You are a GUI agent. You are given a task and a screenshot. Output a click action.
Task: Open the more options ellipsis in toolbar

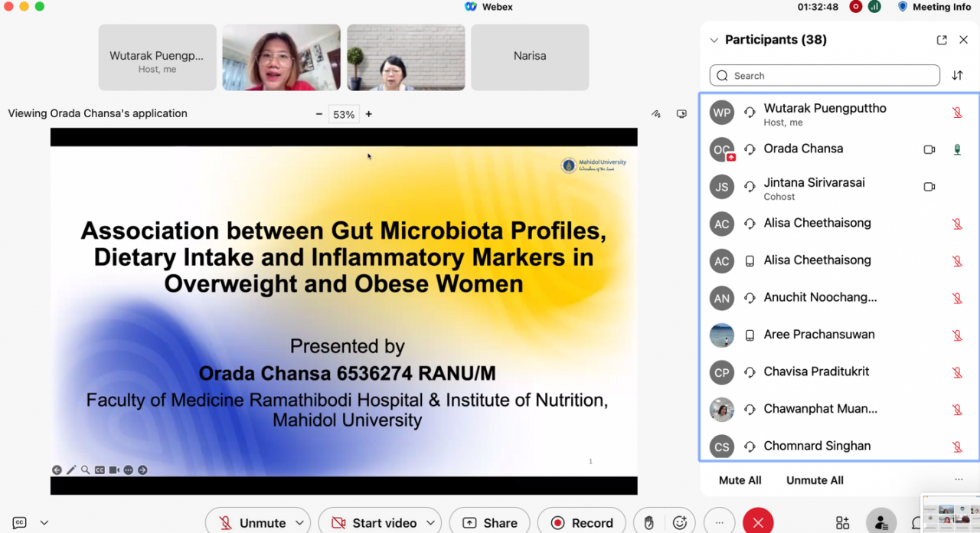(719, 523)
